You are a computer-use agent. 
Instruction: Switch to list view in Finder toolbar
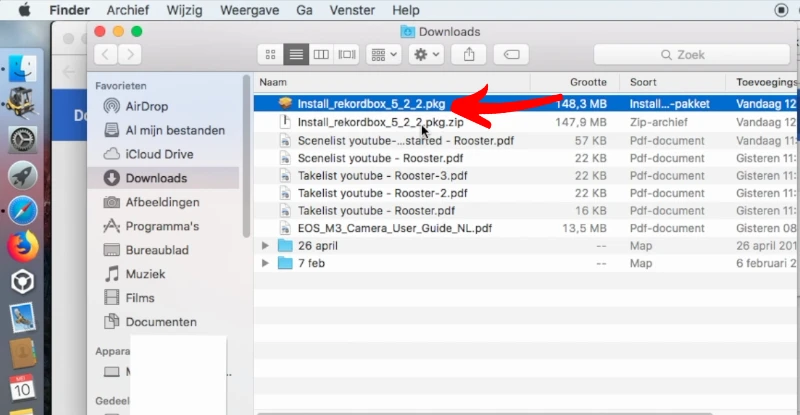click(296, 54)
